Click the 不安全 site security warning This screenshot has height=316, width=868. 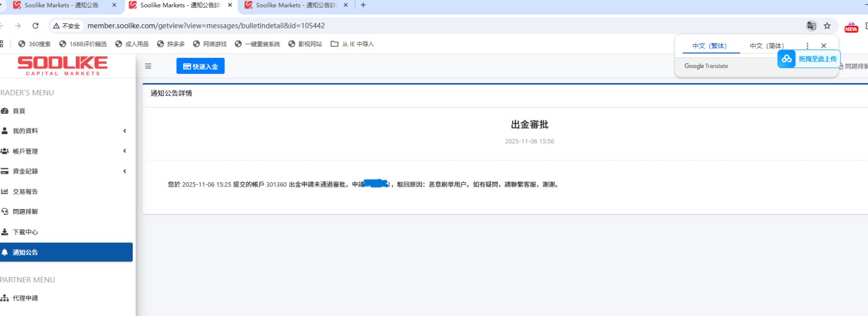[66, 26]
